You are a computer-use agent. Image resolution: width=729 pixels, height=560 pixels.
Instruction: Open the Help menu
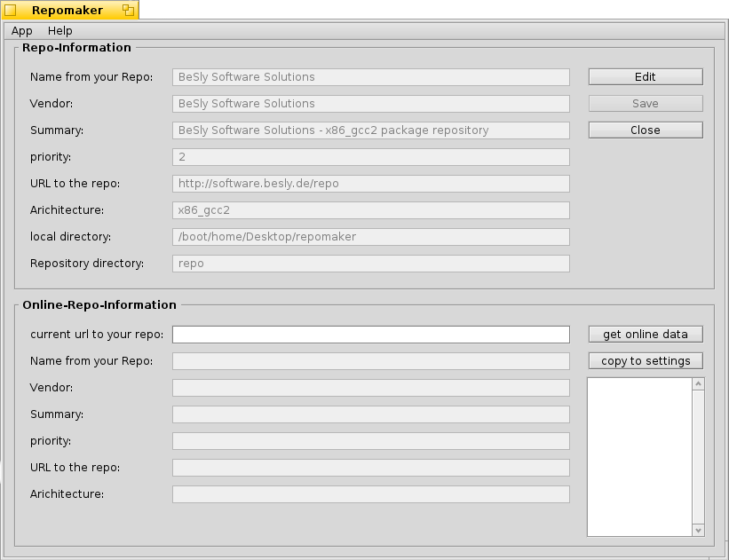(60, 31)
